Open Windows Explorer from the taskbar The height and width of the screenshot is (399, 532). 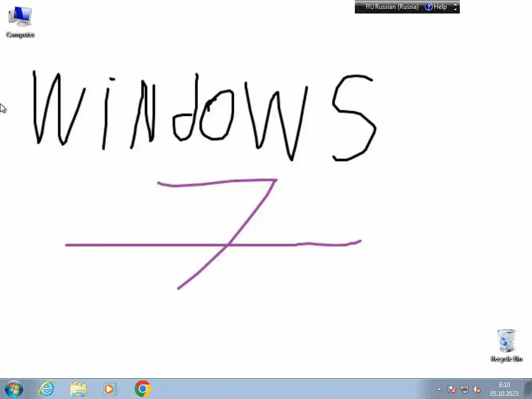pyautogui.click(x=78, y=389)
